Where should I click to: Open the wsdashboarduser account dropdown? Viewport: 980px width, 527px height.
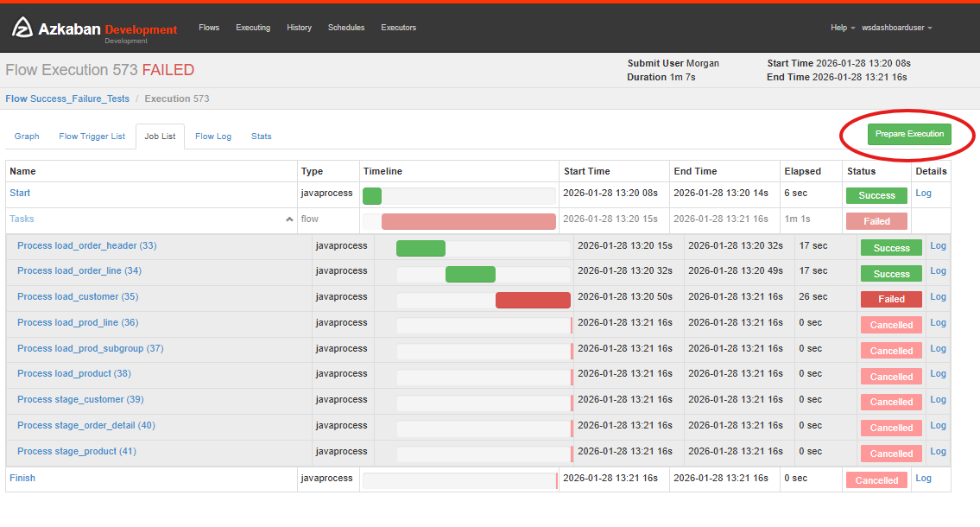coord(896,28)
